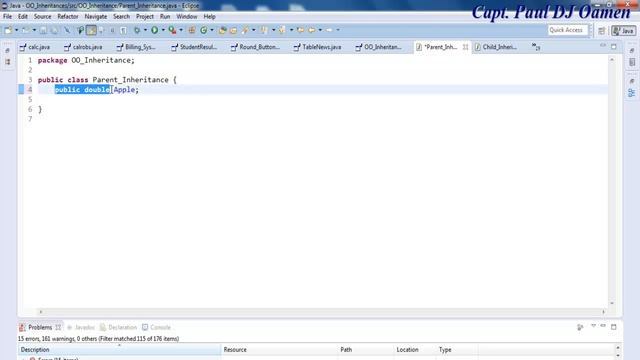
Task: Switch to the StudentResul editor tab
Action: pos(194,47)
